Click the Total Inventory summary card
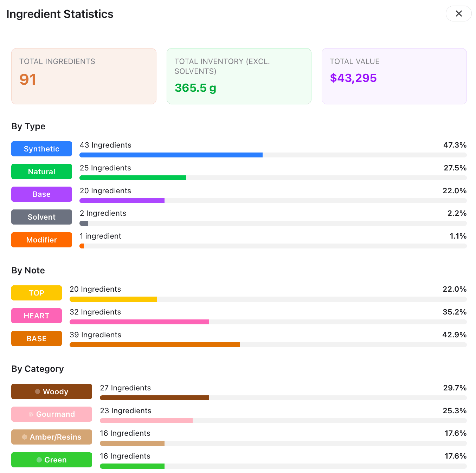 click(239, 76)
